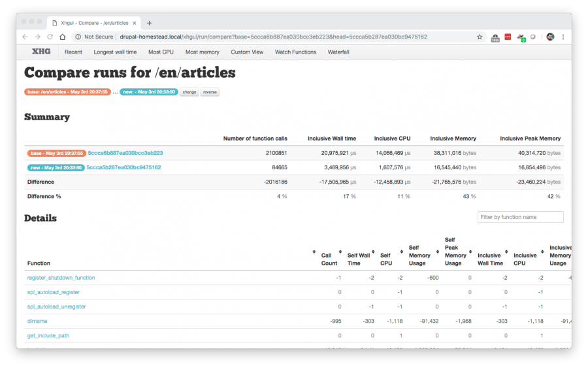588x368 pixels.
Task: Open spl_autoload_unregister function link
Action: point(57,307)
